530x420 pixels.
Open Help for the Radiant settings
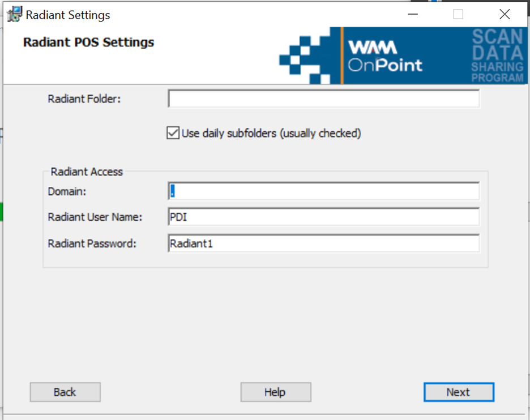coord(275,392)
